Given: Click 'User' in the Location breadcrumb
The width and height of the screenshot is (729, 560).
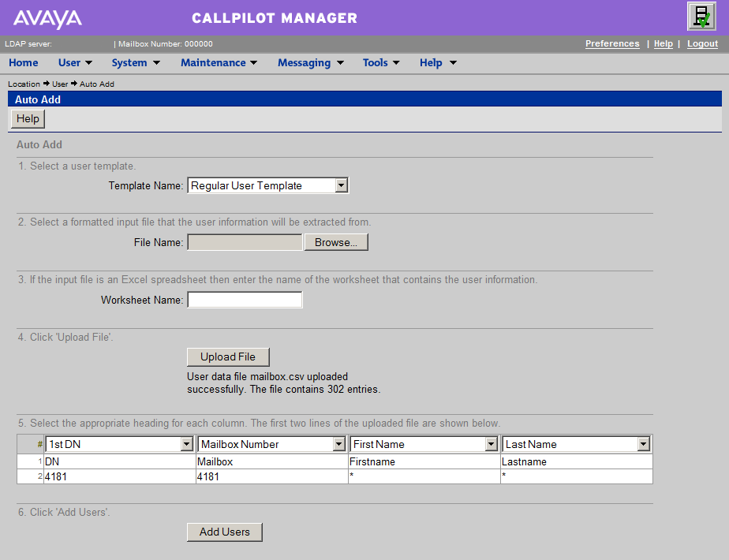Looking at the screenshot, I should [60, 84].
